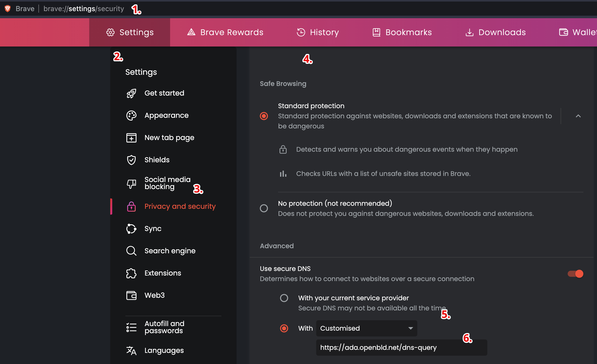The height and width of the screenshot is (364, 597).
Task: Click the Settings gear icon in top bar
Action: click(x=110, y=32)
